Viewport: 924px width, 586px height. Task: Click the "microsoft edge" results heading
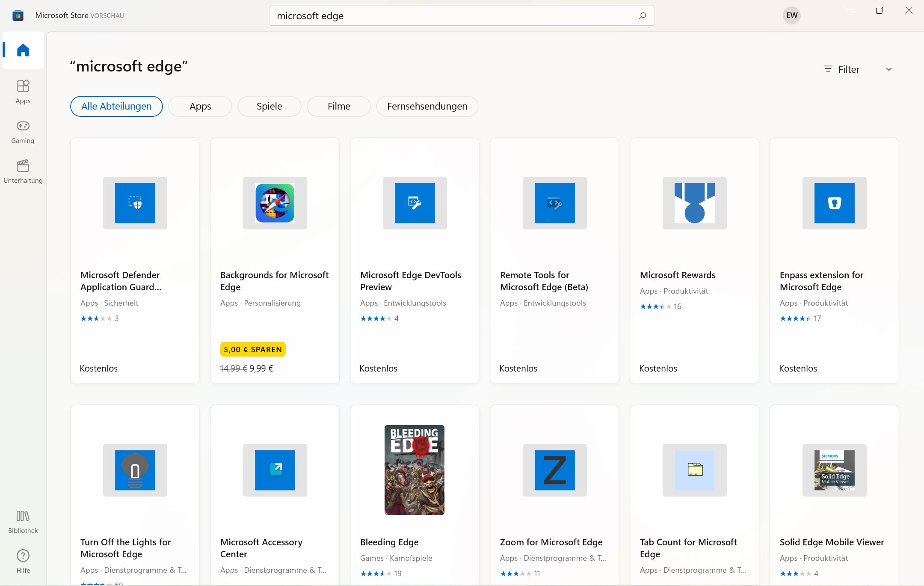(129, 66)
